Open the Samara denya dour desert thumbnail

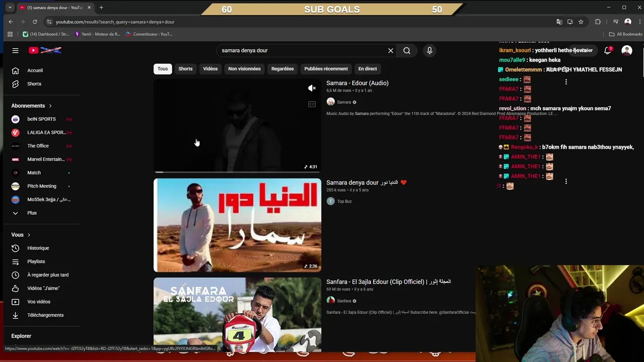237,225
